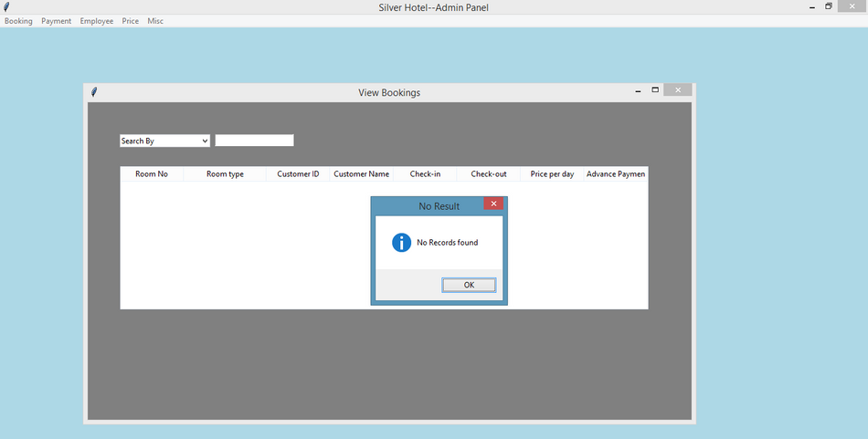Open the Price menu

131,21
